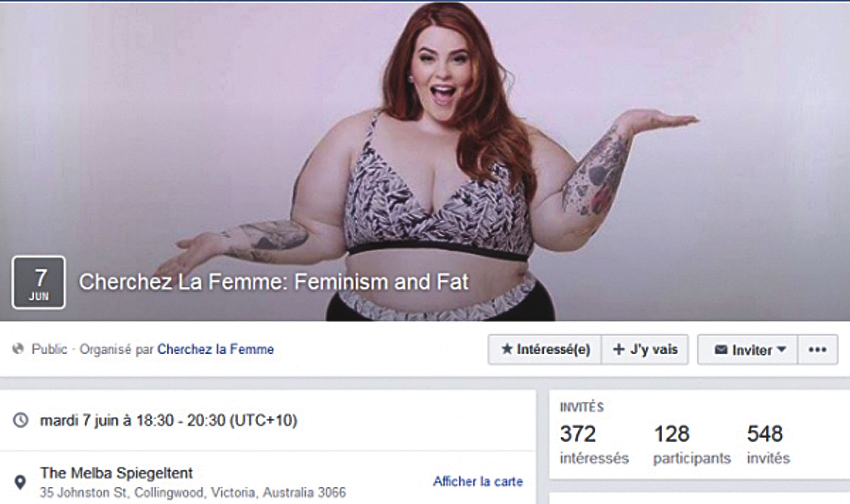
Task: Click the Intéressé(e) star button
Action: coord(545,350)
